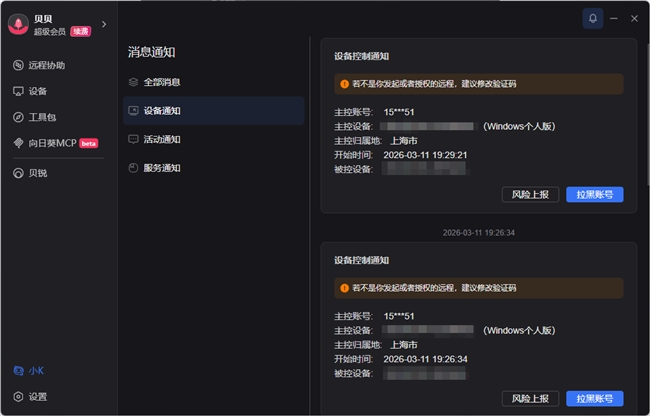The image size is (650, 416).
Task: Click the user avatar picture
Action: click(x=18, y=24)
